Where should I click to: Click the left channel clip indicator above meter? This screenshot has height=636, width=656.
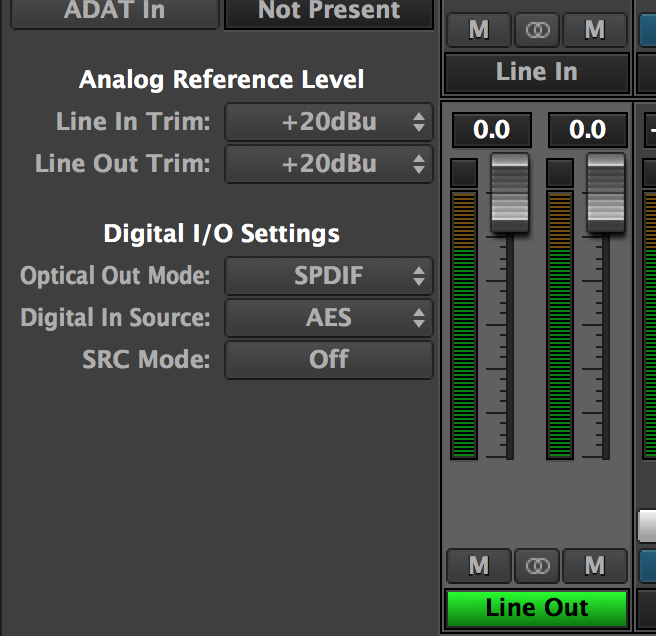(464, 173)
